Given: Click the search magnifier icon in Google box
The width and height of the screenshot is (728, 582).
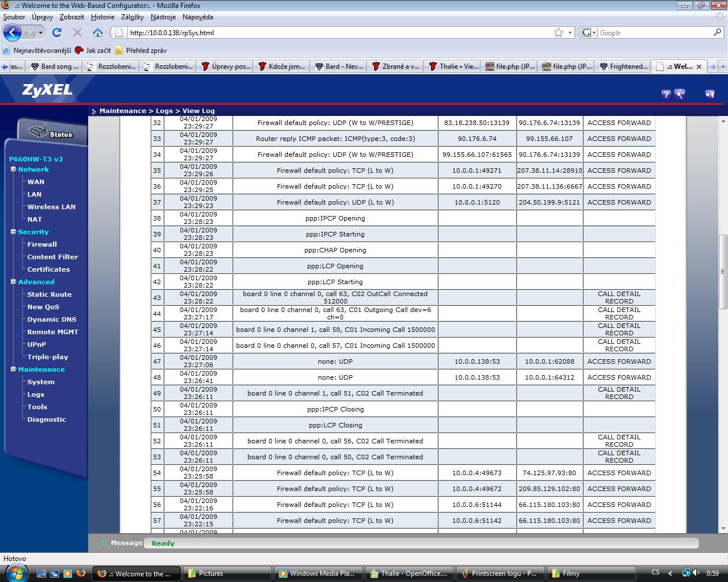Looking at the screenshot, I should click(717, 32).
